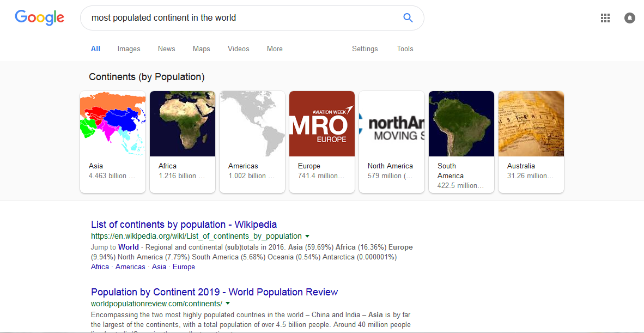This screenshot has height=333, width=644.
Task: Open Population by Continent 2019 result
Action: [x=214, y=292]
